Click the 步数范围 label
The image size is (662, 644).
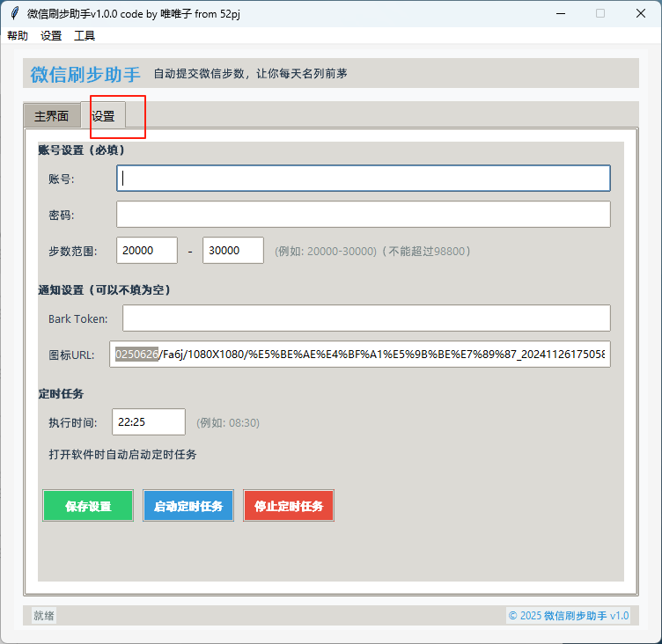point(72,251)
